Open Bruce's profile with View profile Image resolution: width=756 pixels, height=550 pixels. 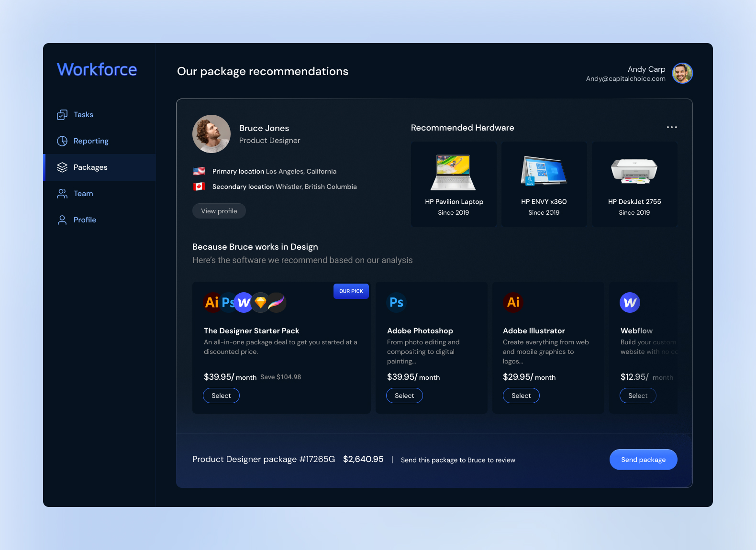(219, 211)
